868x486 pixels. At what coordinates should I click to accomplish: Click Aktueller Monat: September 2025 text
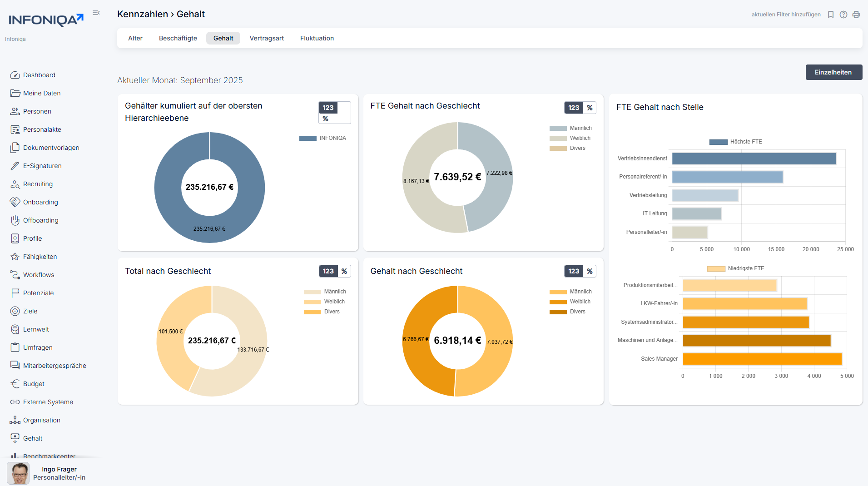point(180,80)
